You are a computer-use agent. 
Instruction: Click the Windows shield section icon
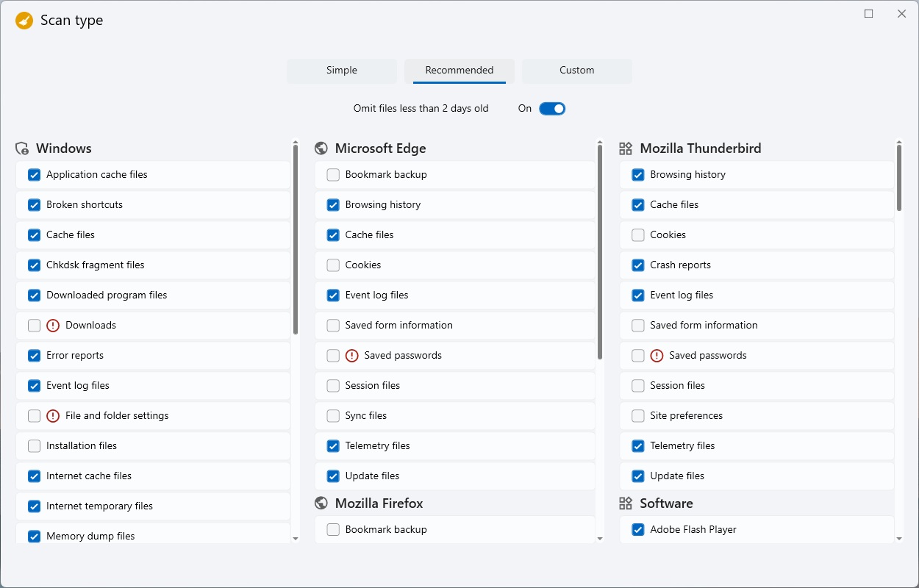point(23,148)
